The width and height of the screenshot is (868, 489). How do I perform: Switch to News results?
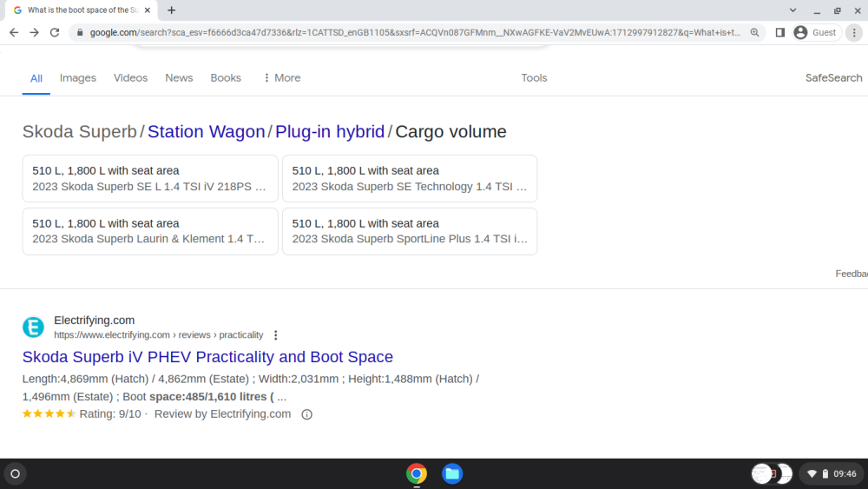pyautogui.click(x=179, y=78)
